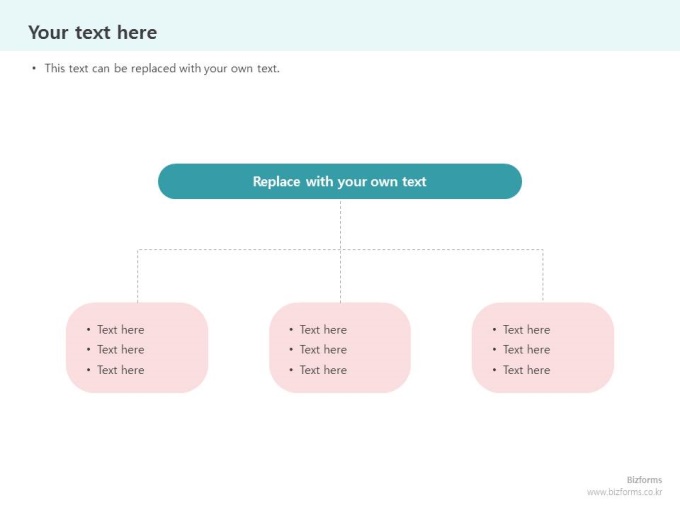680x510 pixels.
Task: Select the right pink rounded box
Action: point(543,347)
